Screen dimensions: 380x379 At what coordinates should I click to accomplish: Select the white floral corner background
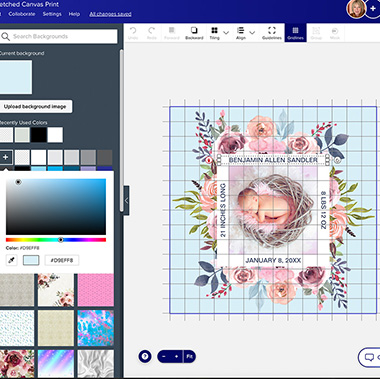[56, 290]
